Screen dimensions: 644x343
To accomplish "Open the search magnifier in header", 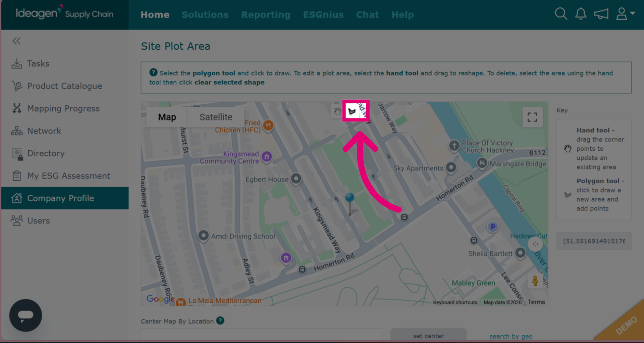I will click(560, 14).
